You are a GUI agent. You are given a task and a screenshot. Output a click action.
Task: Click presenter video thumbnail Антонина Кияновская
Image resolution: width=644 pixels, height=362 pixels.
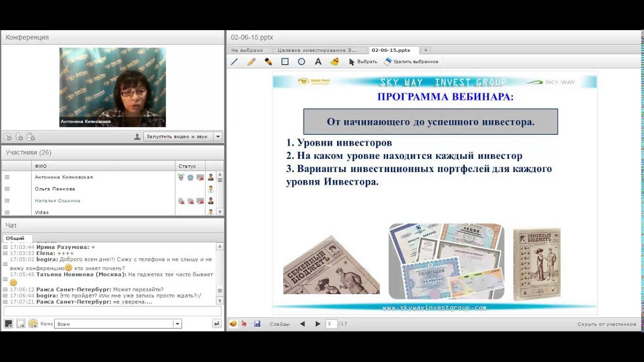[112, 87]
